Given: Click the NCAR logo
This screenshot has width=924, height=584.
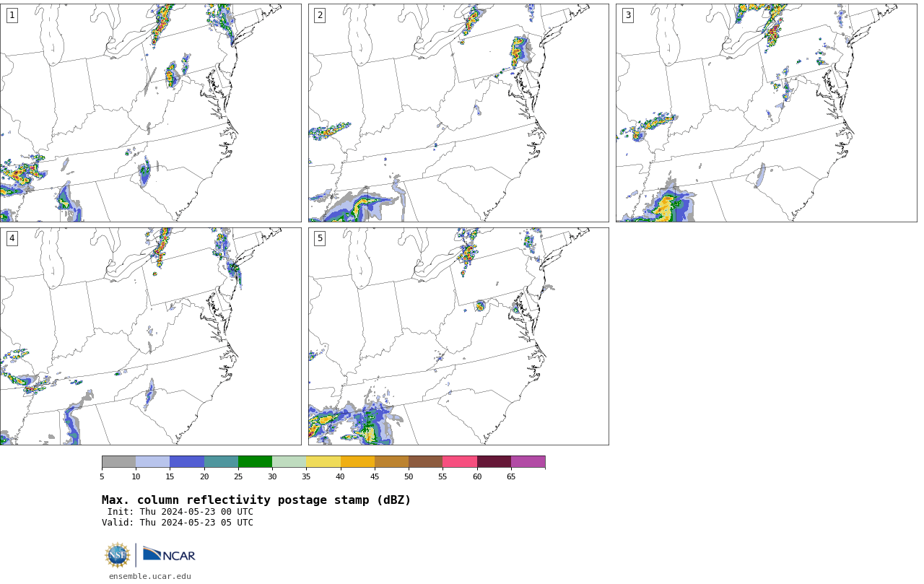Looking at the screenshot, I should pos(169,554).
